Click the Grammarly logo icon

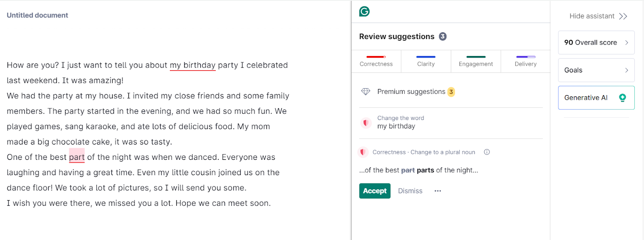point(364,11)
